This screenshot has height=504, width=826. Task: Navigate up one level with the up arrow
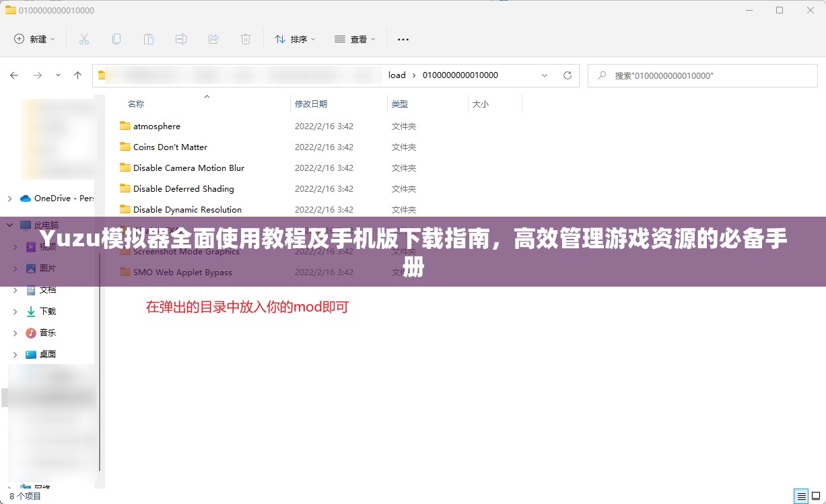[x=77, y=75]
